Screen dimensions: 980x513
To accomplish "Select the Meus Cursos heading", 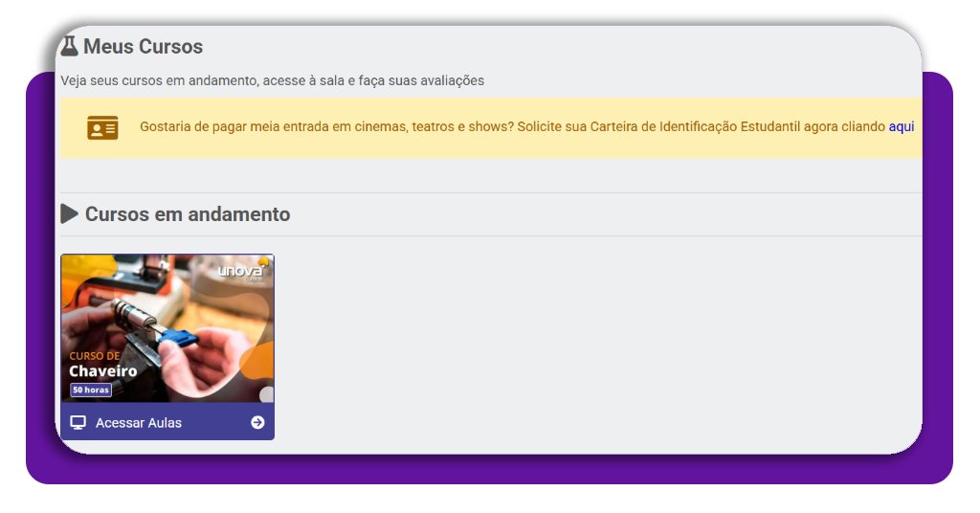I will tap(143, 46).
